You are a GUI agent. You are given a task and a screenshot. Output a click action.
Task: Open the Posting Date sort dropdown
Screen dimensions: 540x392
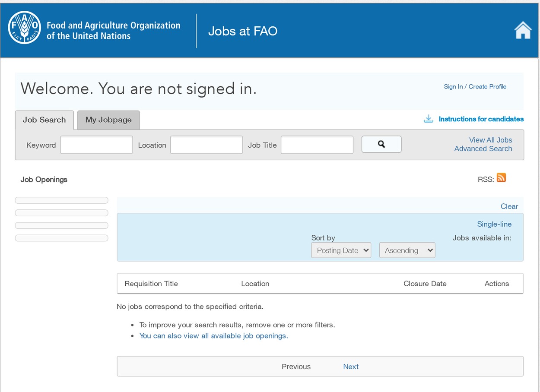coord(341,250)
